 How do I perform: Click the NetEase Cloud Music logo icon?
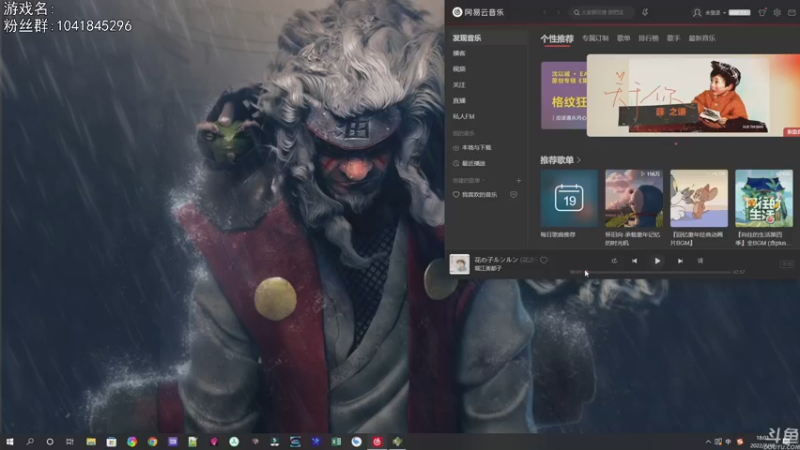point(457,12)
